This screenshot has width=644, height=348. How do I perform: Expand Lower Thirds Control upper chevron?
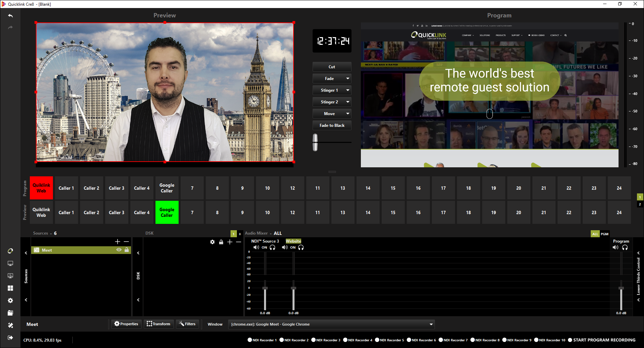click(639, 253)
